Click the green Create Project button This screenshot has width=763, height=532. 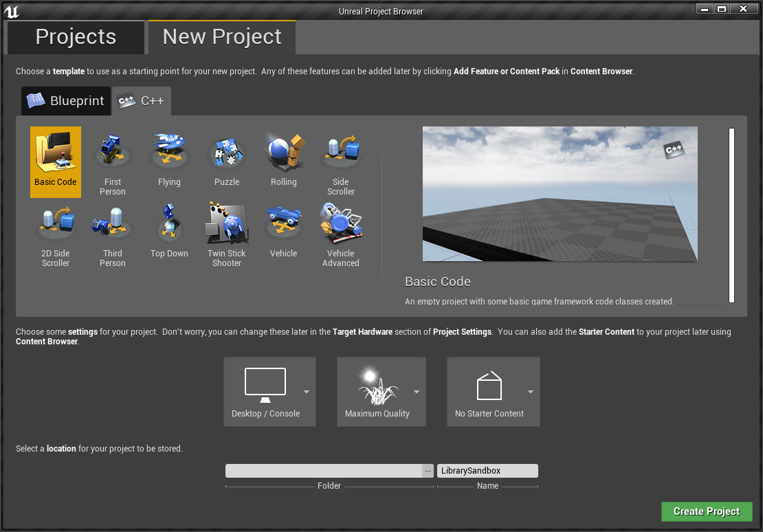(707, 511)
